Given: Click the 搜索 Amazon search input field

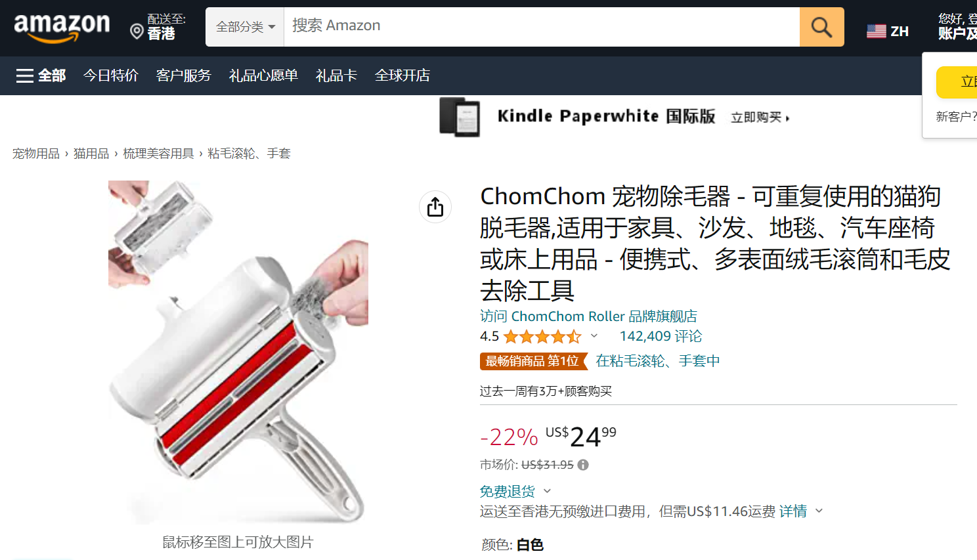Looking at the screenshot, I should pyautogui.click(x=542, y=27).
